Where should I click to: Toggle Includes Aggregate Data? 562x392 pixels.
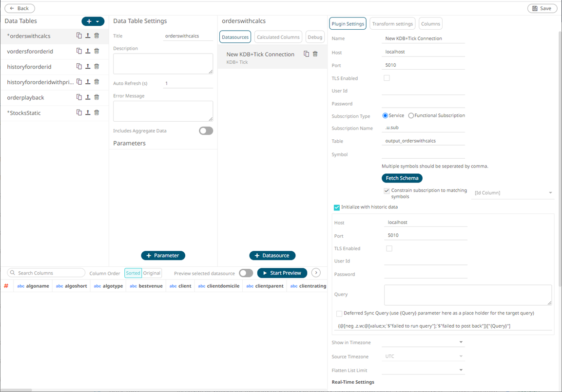pos(206,131)
